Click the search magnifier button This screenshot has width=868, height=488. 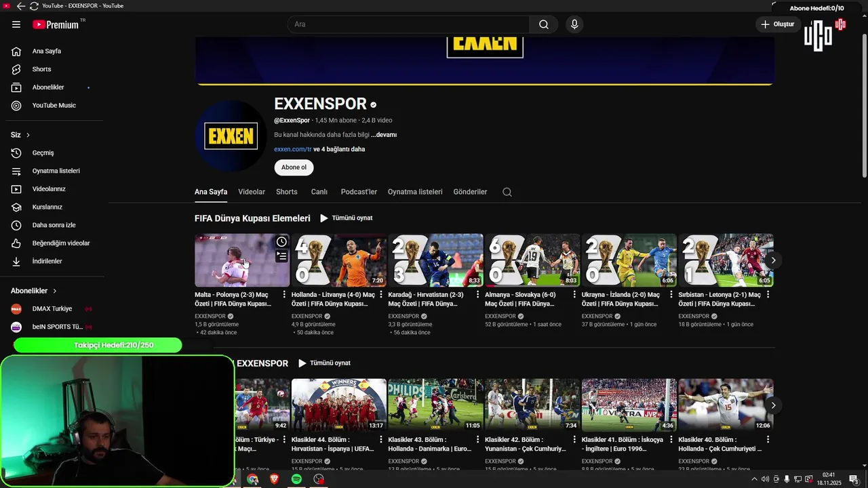pyautogui.click(x=544, y=24)
